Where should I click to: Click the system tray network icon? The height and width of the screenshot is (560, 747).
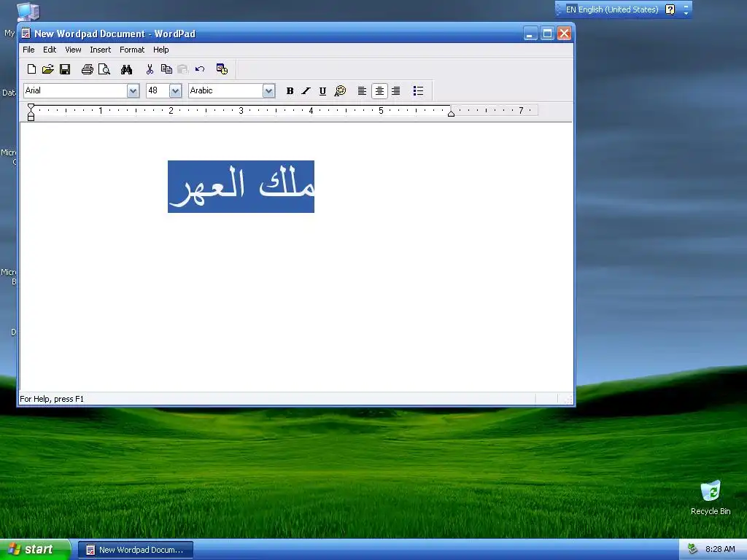point(692,549)
